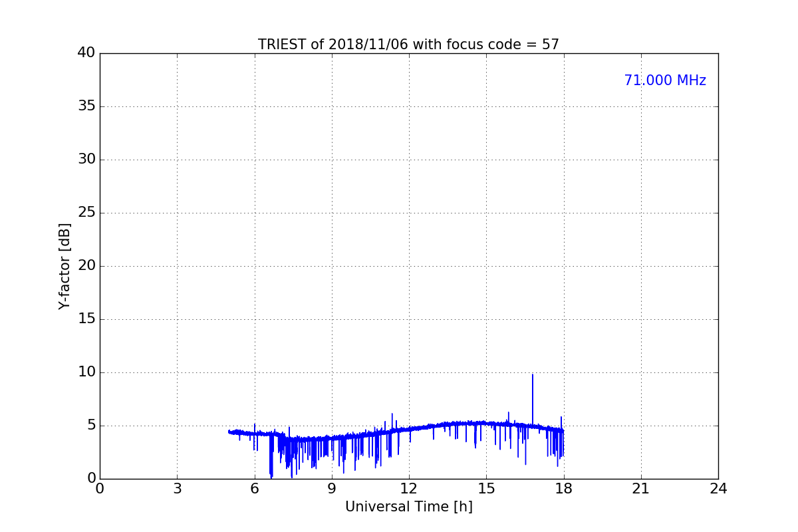Click the x-axis tick label 3
The width and height of the screenshot is (798, 532).
[177, 489]
